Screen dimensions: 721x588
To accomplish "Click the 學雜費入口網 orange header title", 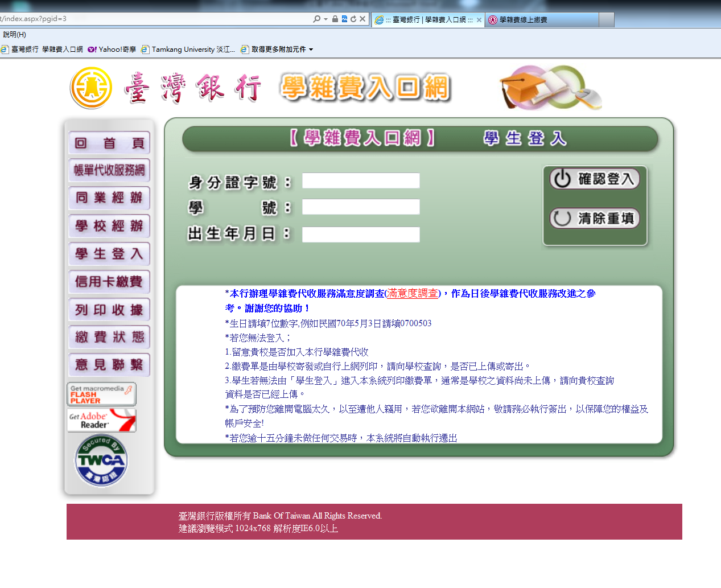I will (x=365, y=88).
